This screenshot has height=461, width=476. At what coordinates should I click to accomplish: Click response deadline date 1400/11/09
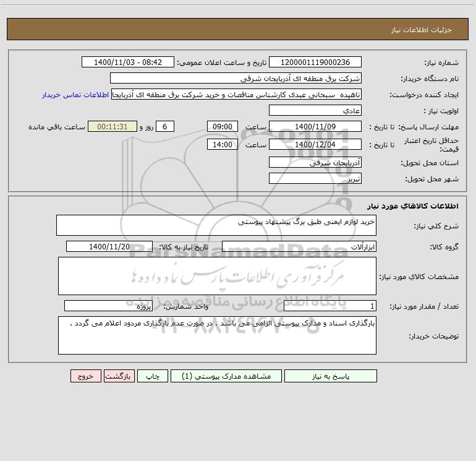[x=315, y=126]
